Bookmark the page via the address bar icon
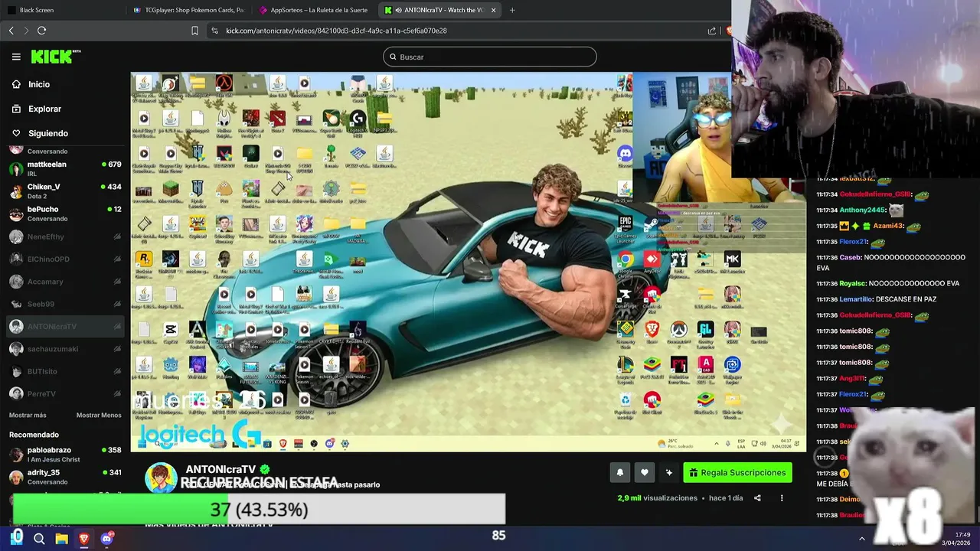The image size is (980, 551). point(194,31)
